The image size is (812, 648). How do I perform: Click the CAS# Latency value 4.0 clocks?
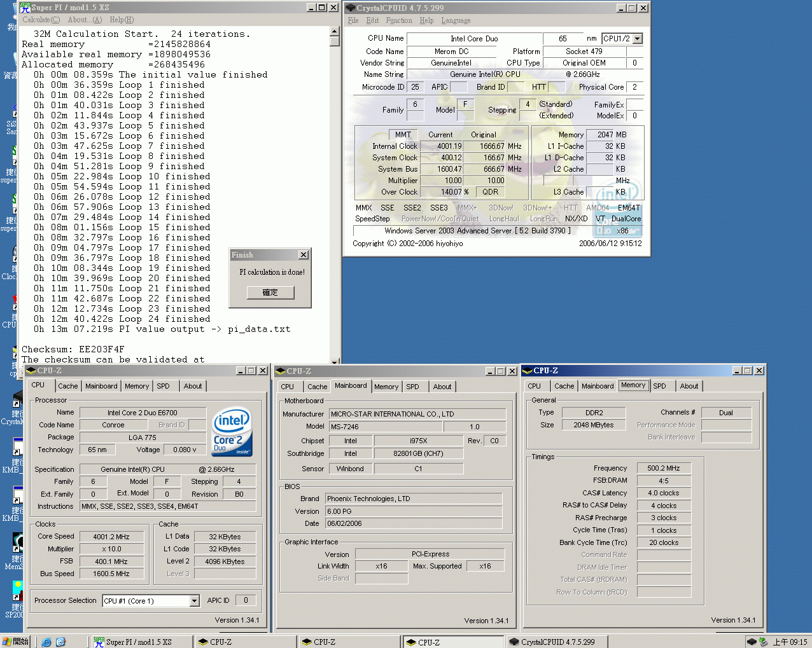coord(664,493)
